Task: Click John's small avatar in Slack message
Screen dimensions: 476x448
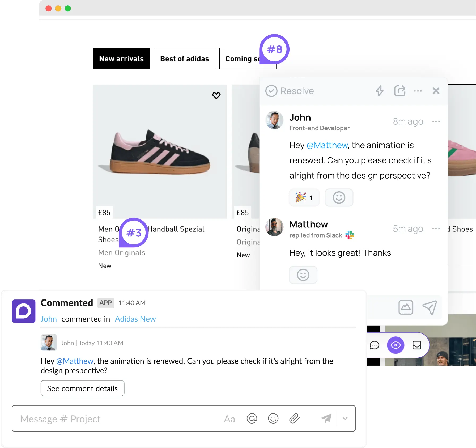Action: click(49, 343)
